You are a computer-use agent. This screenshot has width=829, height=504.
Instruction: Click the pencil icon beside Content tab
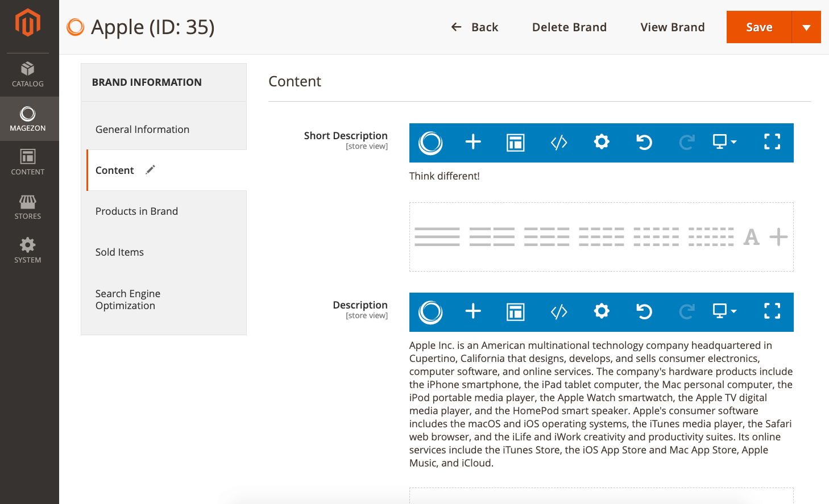click(x=150, y=170)
